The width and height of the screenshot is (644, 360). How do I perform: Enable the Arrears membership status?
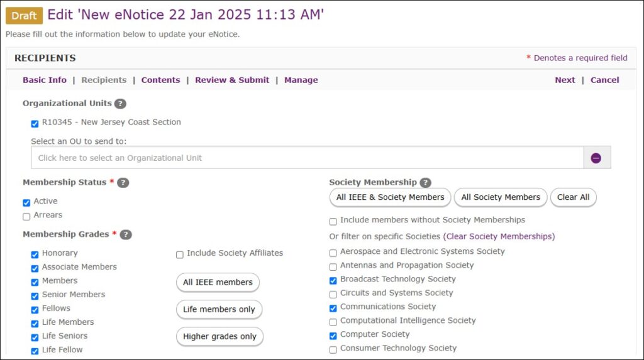tap(26, 216)
